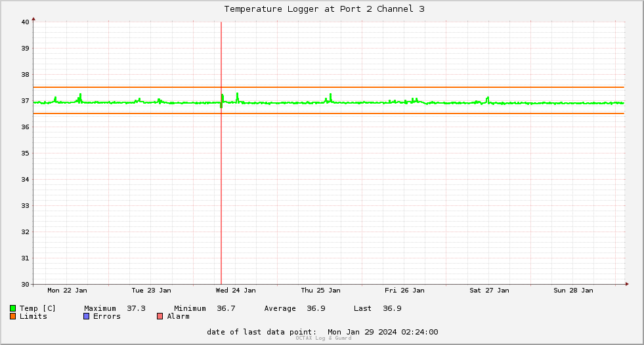Click the 'Thu 25 Jan' x-axis label
This screenshot has width=644, height=345.
pyautogui.click(x=320, y=291)
